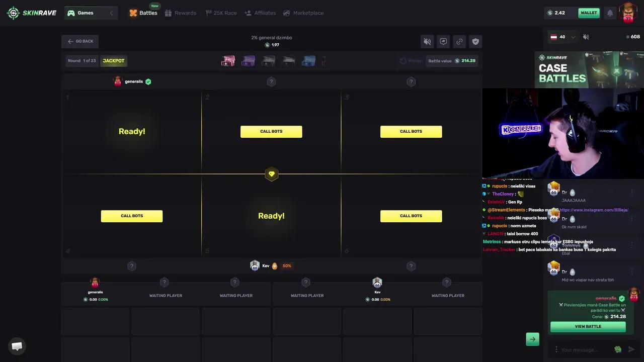The image size is (644, 362).
Task: Click the verified badge next to generalis
Action: click(148, 81)
